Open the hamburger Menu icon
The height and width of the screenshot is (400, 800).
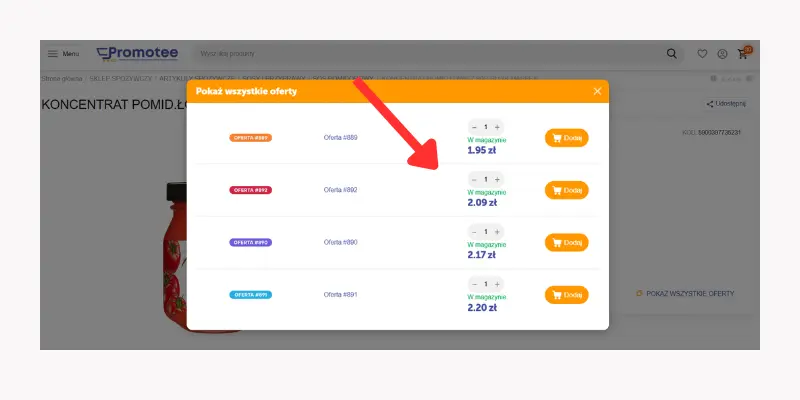[x=53, y=53]
